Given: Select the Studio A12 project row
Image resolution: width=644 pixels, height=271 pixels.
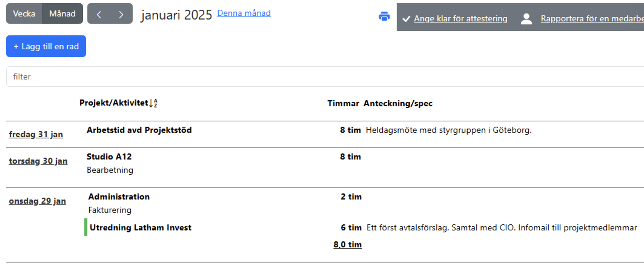Looking at the screenshot, I should coord(109,157).
